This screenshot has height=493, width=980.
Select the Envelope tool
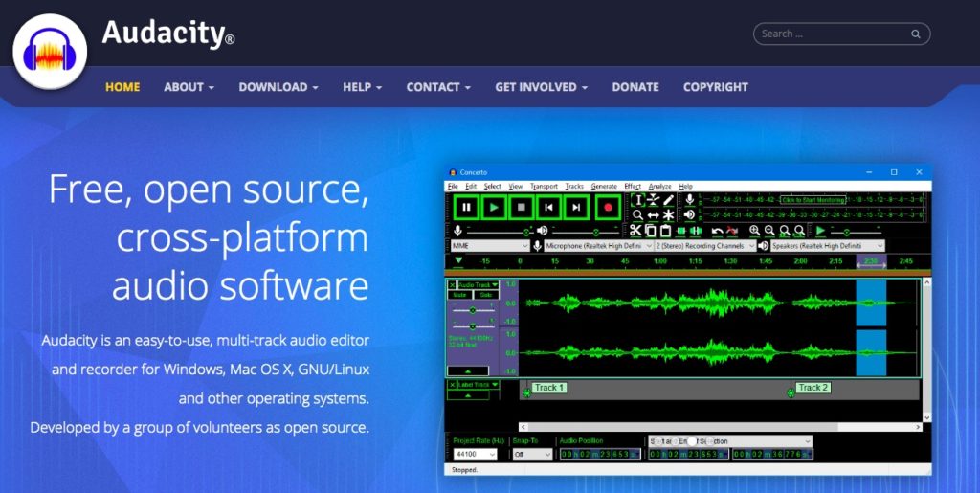pyautogui.click(x=653, y=200)
